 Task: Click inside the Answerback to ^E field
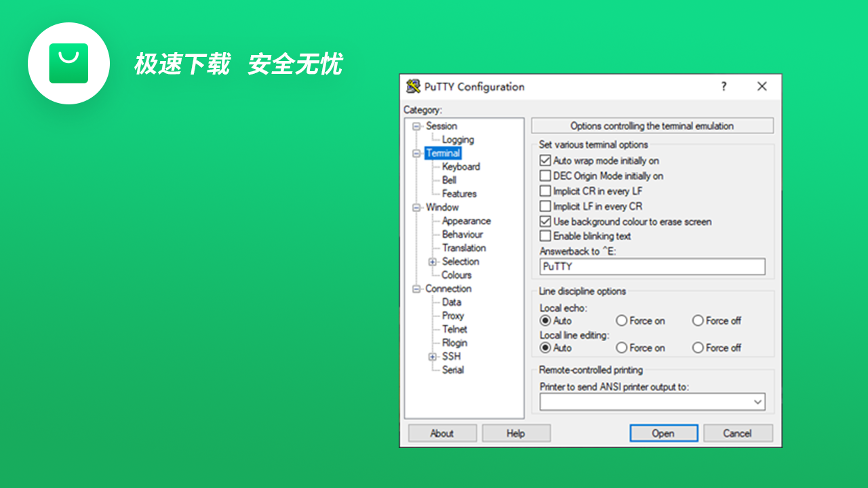point(651,266)
